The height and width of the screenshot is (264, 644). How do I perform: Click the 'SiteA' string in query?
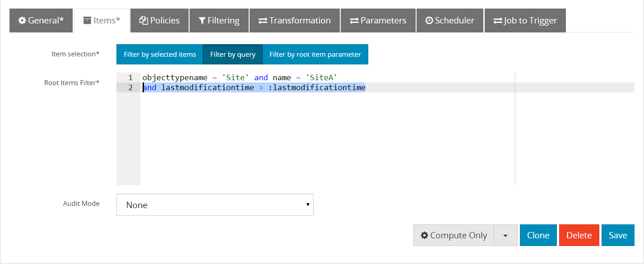pyautogui.click(x=321, y=77)
